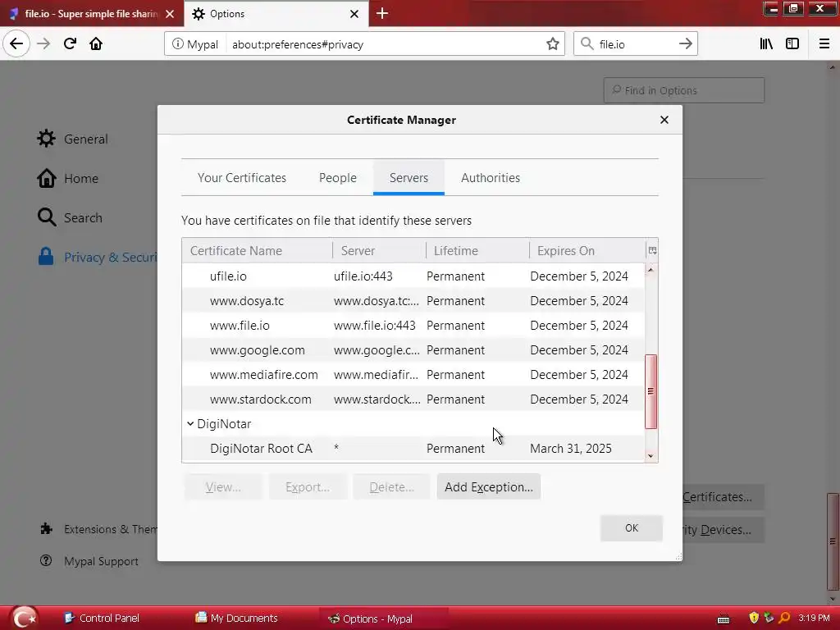The width and height of the screenshot is (840, 630).
Task: Collapse the DigiNotar group
Action: [190, 424]
